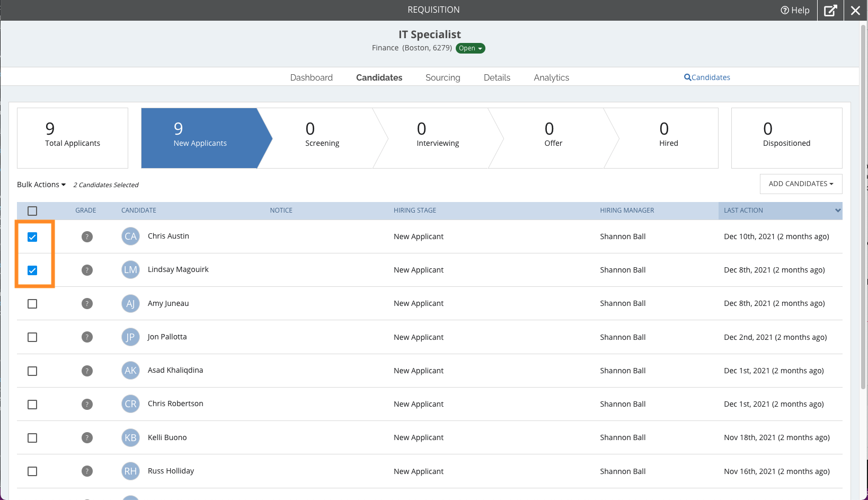Filter by Interviewing stage
Screen dimensions: 868x500
coord(438,138)
